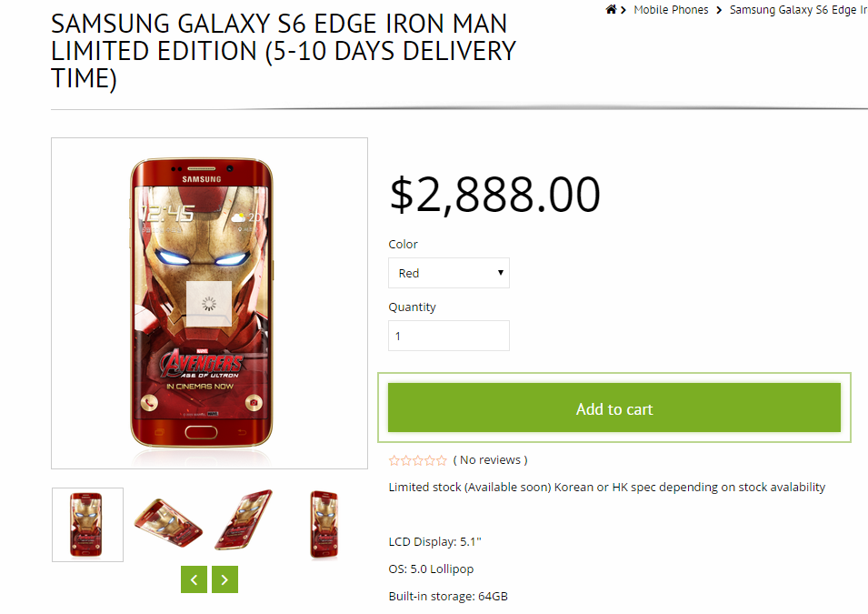Select the first front-view phone thumbnail
Screen dimensions: 868x614
pyautogui.click(x=87, y=525)
